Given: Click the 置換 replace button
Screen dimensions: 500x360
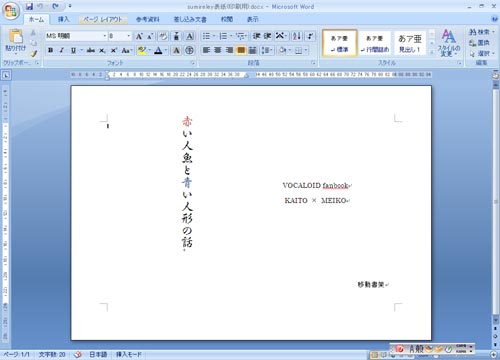Looking at the screenshot, I should [479, 43].
